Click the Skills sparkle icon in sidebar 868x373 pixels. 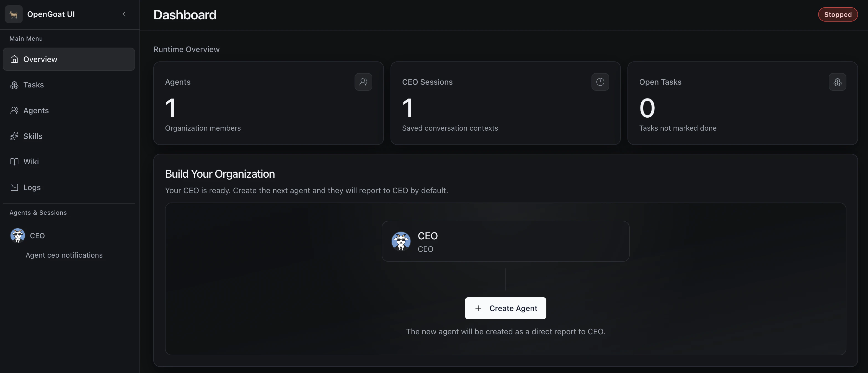14,136
